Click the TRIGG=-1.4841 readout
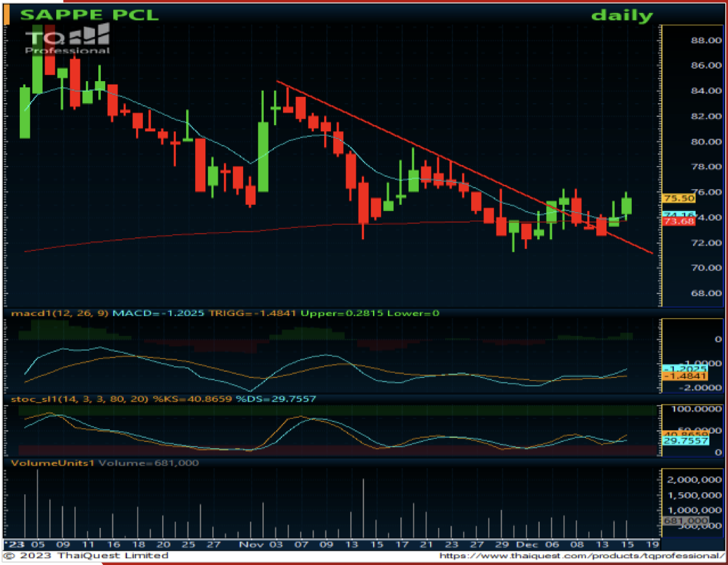 click(x=252, y=313)
